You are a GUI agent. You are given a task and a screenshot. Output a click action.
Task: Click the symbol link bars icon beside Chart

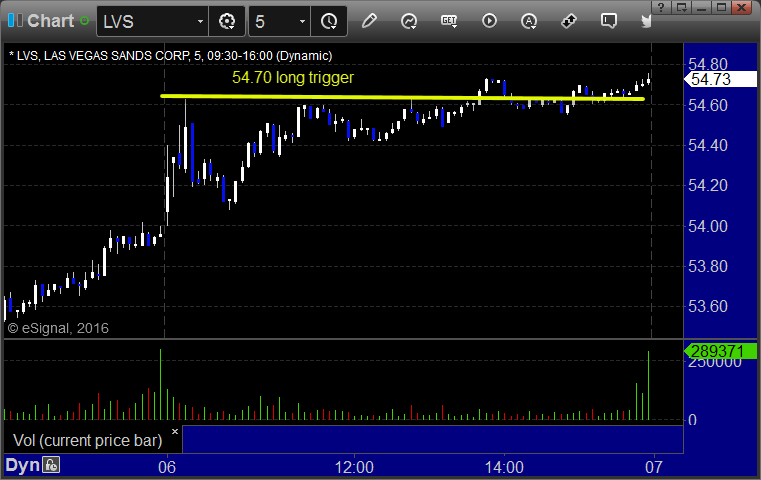15,21
